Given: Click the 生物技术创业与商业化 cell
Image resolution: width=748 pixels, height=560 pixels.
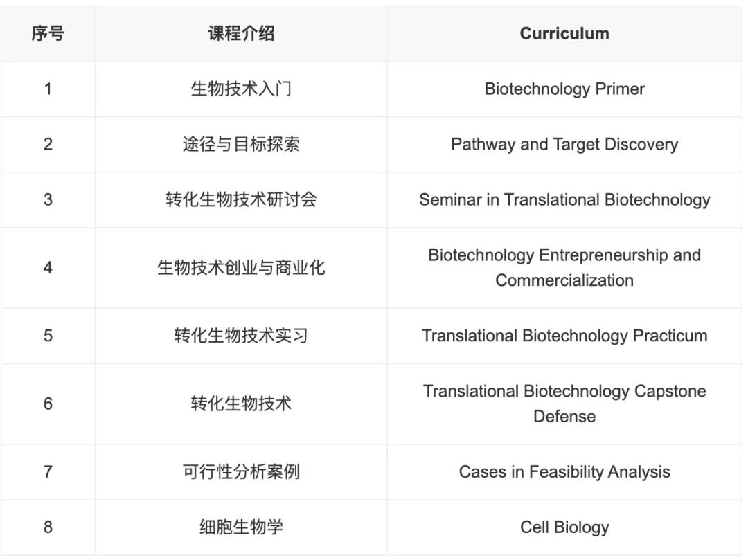Looking at the screenshot, I should coord(241,268).
